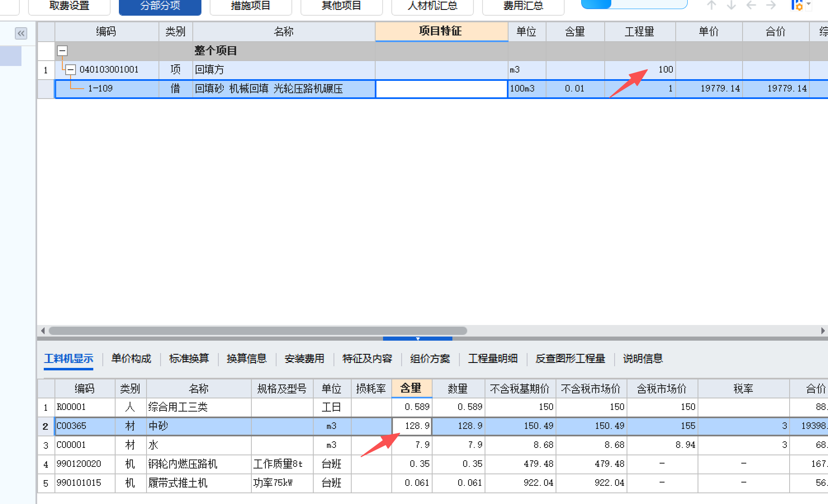
Task: Expand bottom panel via splitter arrow
Action: [418, 339]
